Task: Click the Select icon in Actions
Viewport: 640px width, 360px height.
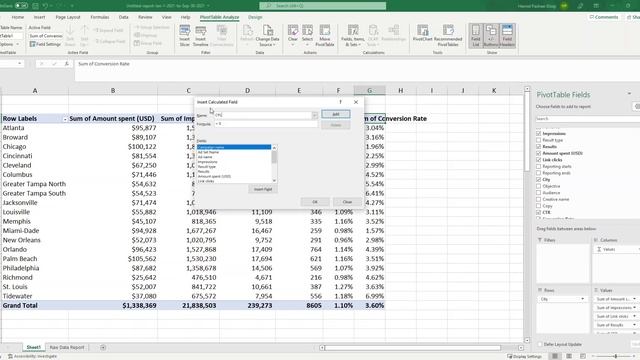Action: 307,36
